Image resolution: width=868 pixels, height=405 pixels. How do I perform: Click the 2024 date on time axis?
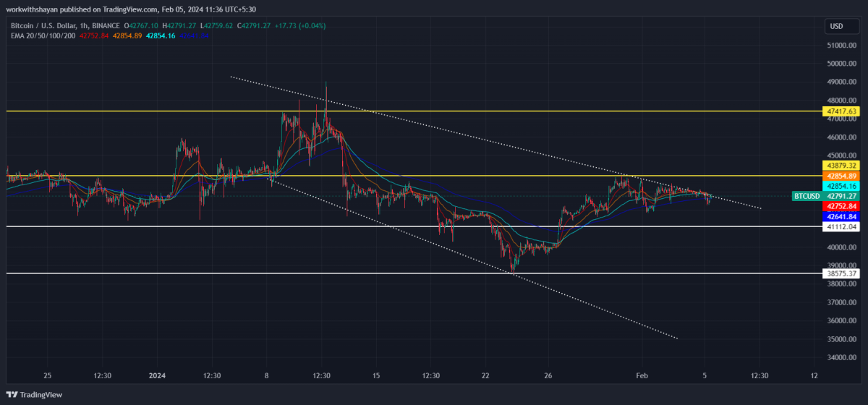pyautogui.click(x=156, y=376)
